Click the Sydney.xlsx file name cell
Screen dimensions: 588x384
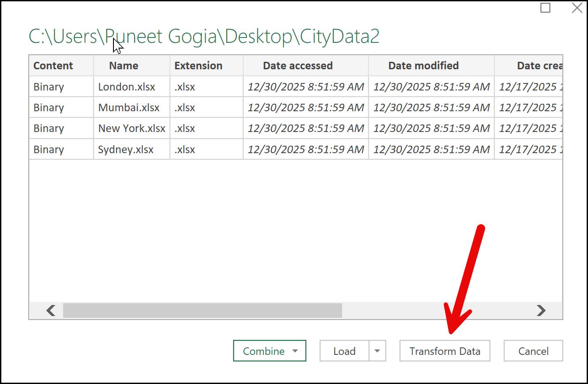click(x=126, y=150)
